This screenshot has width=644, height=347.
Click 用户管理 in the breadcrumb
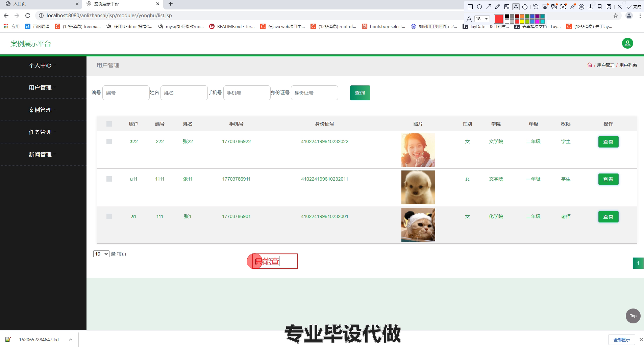(605, 65)
